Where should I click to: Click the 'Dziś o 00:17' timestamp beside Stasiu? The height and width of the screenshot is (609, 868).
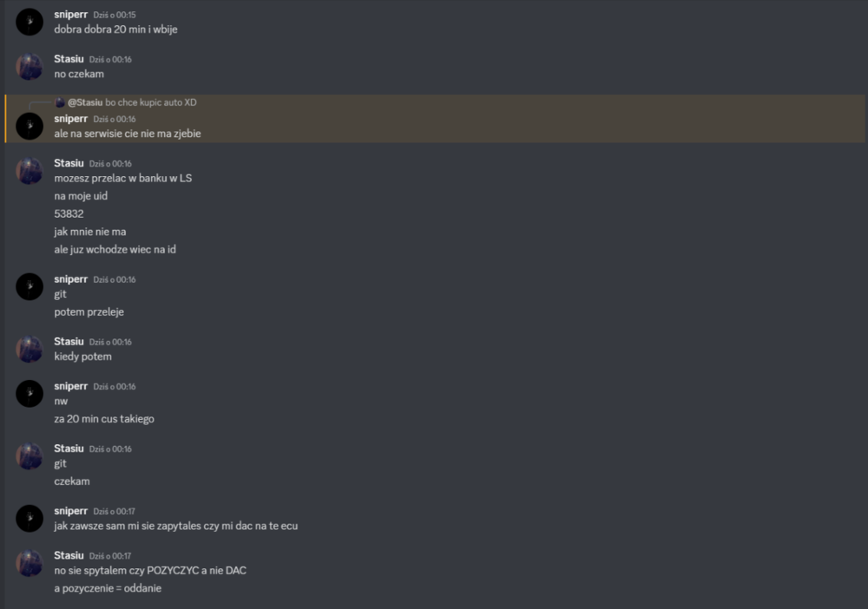(110, 556)
